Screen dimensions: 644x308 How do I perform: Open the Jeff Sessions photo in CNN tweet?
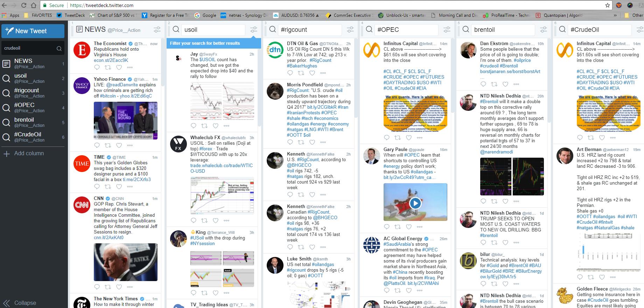coord(126,262)
